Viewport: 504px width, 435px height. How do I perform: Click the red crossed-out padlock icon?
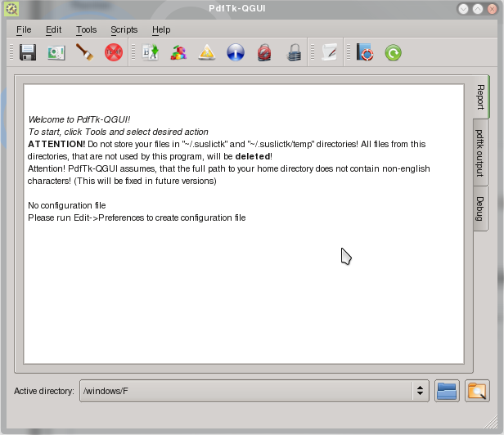[264, 52]
